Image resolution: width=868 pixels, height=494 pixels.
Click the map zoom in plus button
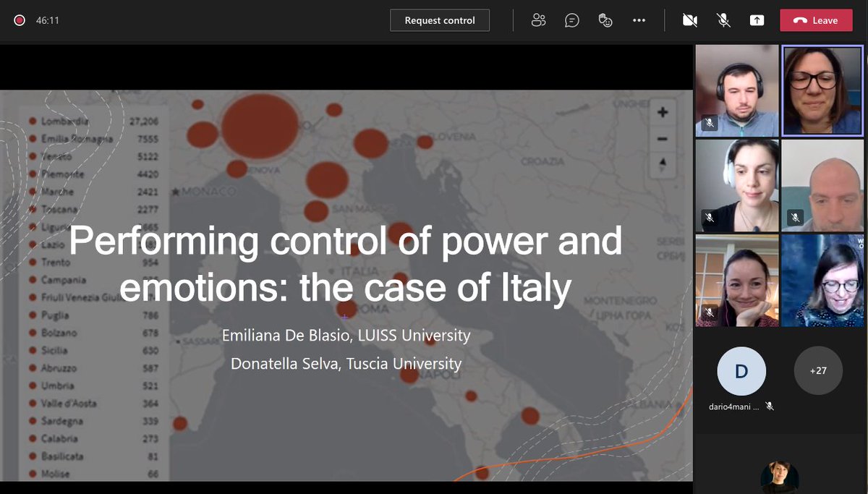(x=663, y=112)
